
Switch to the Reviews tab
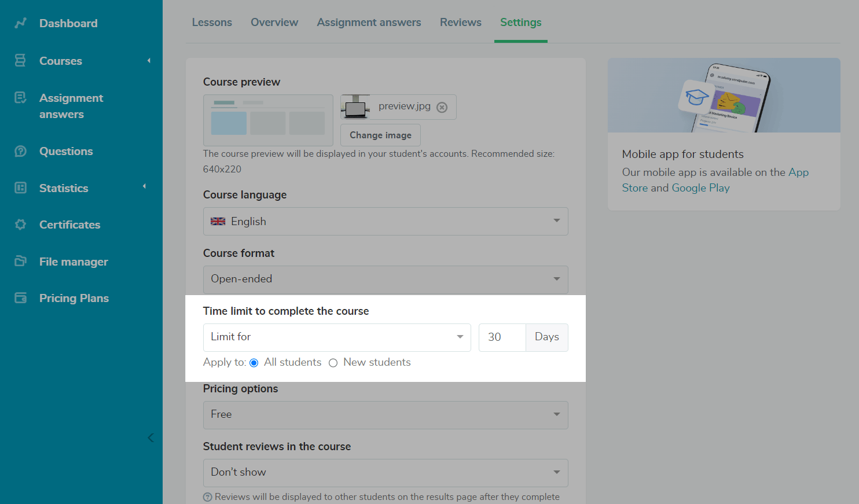460,23
